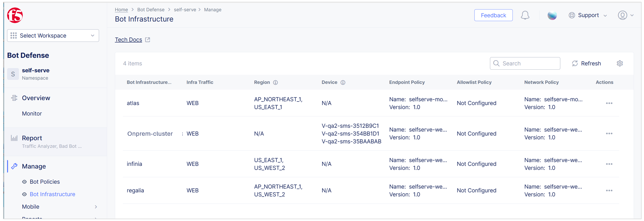Click the F5 logo icon
644x221 pixels.
tap(15, 15)
